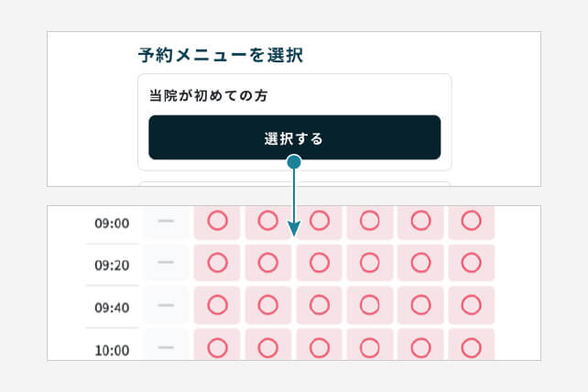Screen dimensions: 588x392
Task: Choose the last available circle at 09:00
Action: tap(471, 221)
